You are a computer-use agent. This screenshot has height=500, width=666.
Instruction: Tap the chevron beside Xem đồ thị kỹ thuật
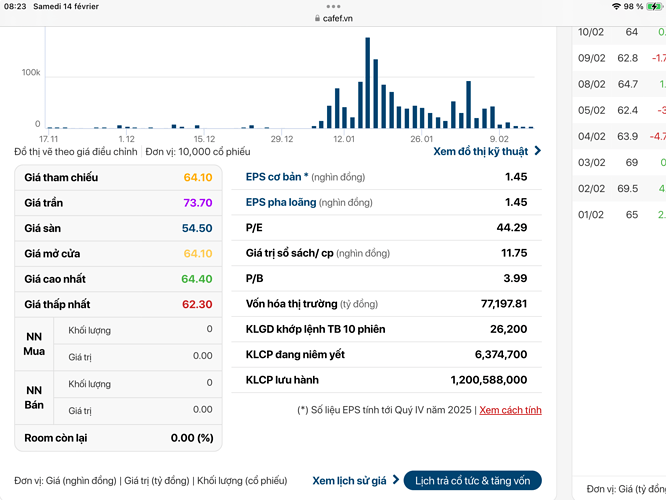538,152
